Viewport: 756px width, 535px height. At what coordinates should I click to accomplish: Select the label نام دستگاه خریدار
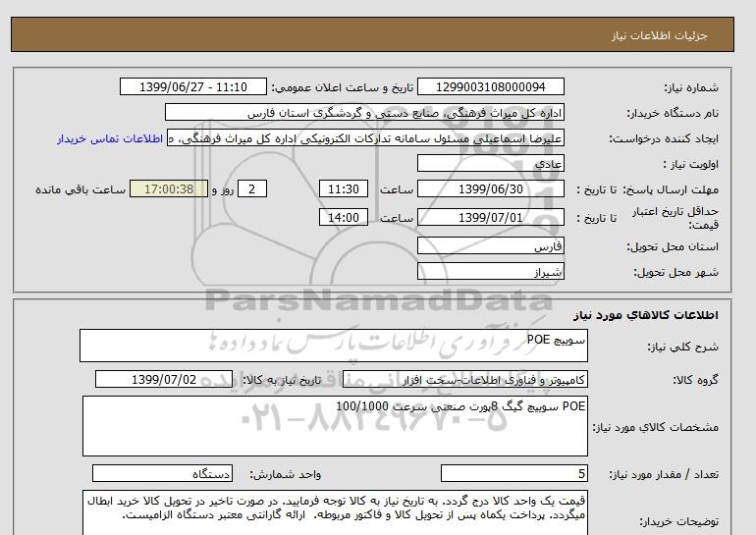673,113
